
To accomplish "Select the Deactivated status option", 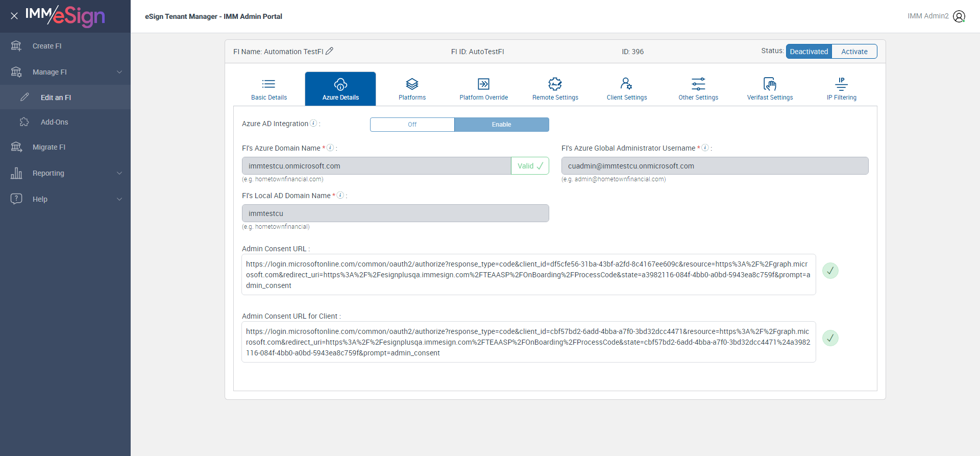I will click(809, 52).
